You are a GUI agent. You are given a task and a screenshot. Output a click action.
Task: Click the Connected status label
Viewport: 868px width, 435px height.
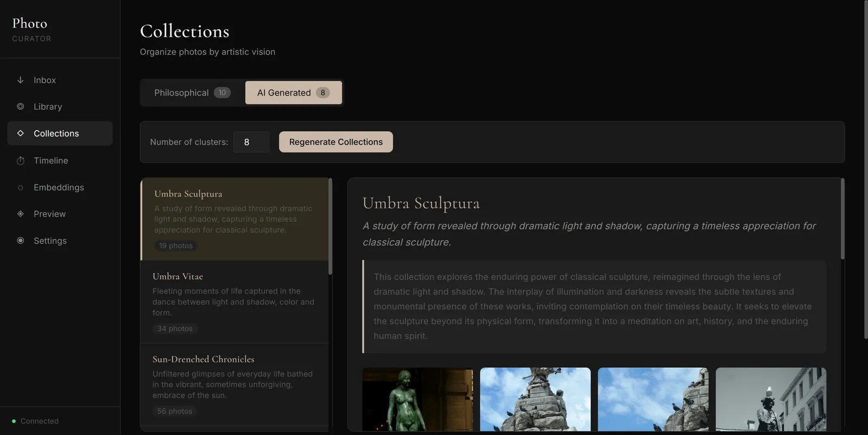point(40,421)
